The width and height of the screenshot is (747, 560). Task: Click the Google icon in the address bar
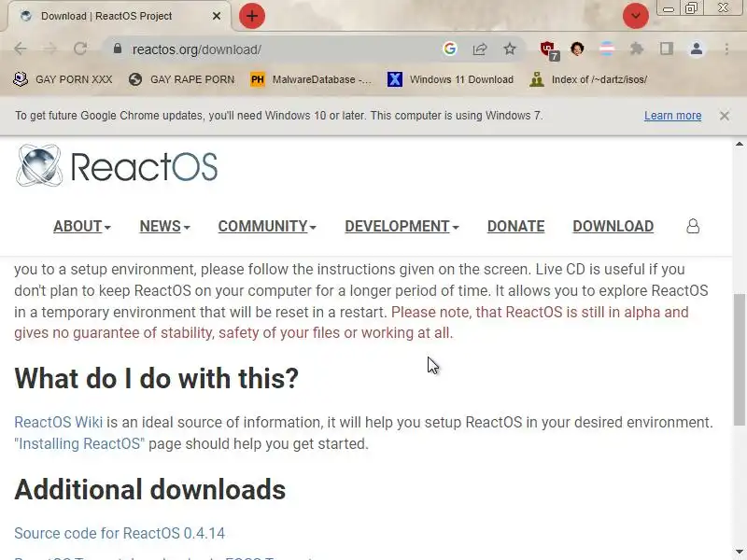tap(450, 49)
